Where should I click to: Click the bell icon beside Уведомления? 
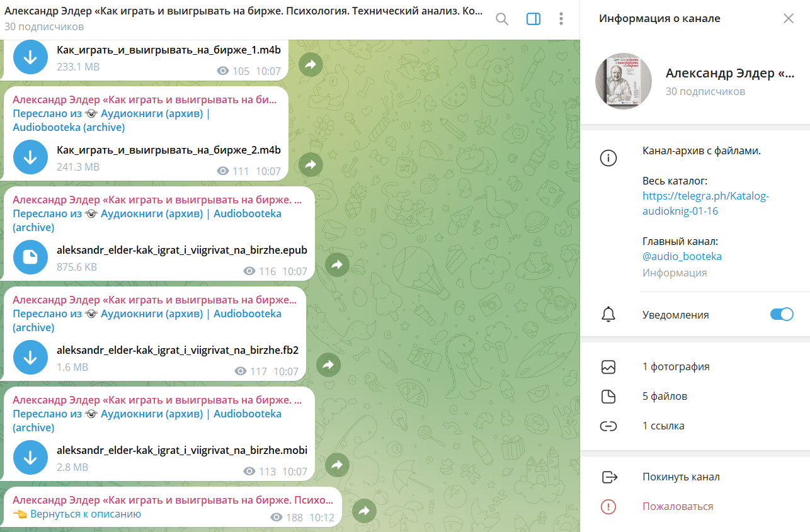(x=608, y=315)
